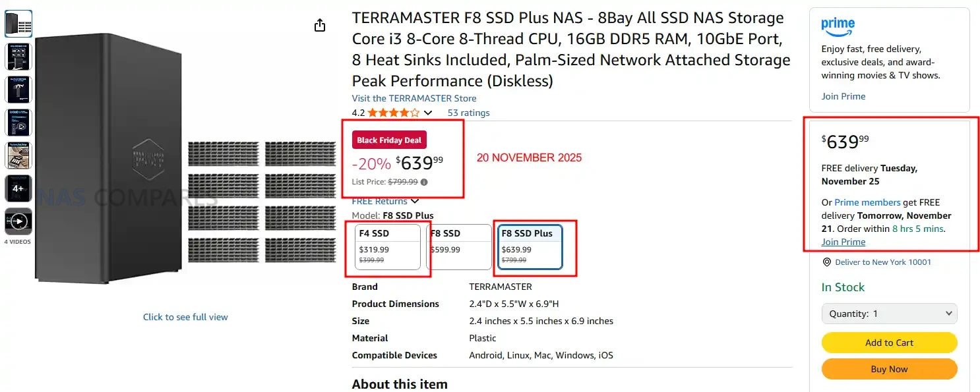Expand the rating breakdown chevron
The height and width of the screenshot is (392, 980).
pyautogui.click(x=428, y=113)
